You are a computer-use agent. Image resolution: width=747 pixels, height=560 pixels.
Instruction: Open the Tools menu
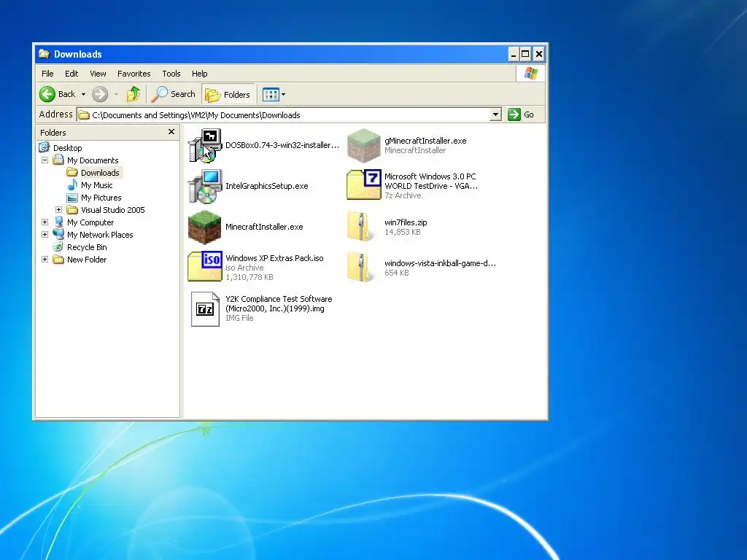tap(171, 74)
